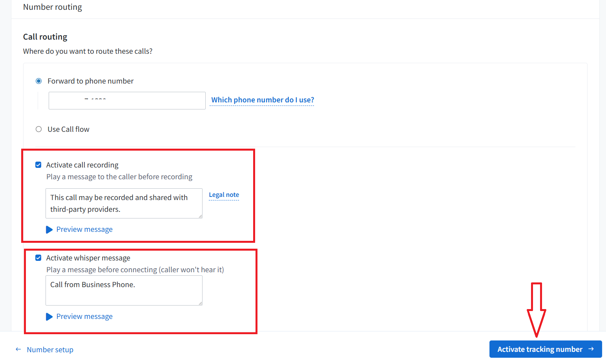
Task: Click the 'Use Call flow' label text
Action: pyautogui.click(x=68, y=129)
